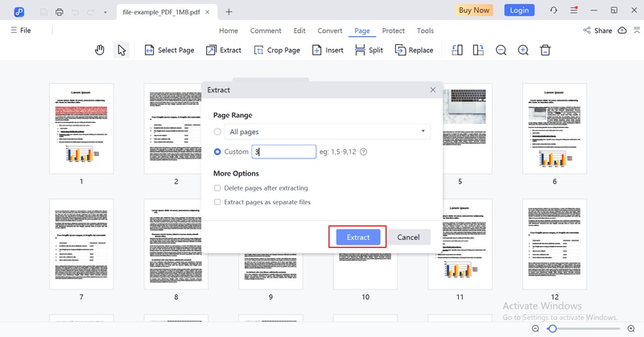Click the application logo icon

pos(19,12)
